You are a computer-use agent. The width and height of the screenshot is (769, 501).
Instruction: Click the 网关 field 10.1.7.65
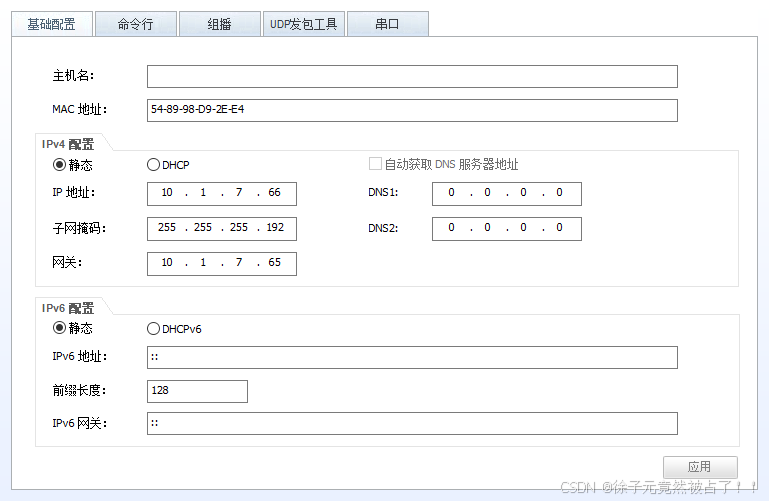(x=222, y=264)
